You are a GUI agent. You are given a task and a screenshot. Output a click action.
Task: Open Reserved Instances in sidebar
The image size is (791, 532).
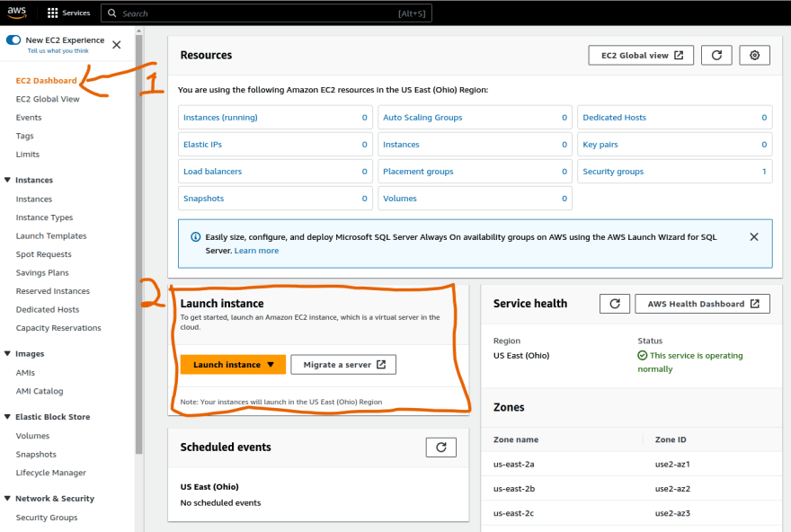(52, 291)
